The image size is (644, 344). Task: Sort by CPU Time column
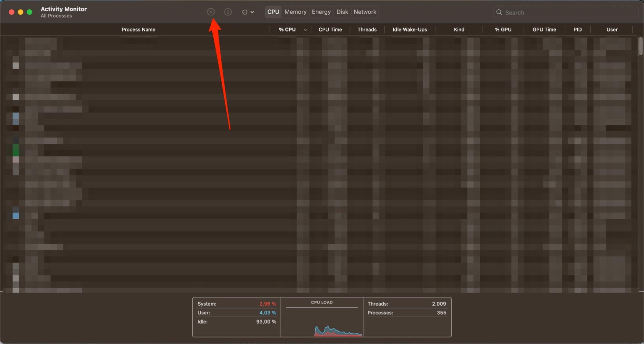click(x=330, y=30)
